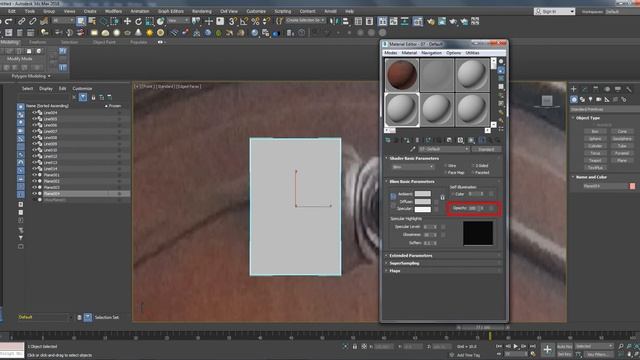Open the Blinn shader type dropdown

coord(412,167)
